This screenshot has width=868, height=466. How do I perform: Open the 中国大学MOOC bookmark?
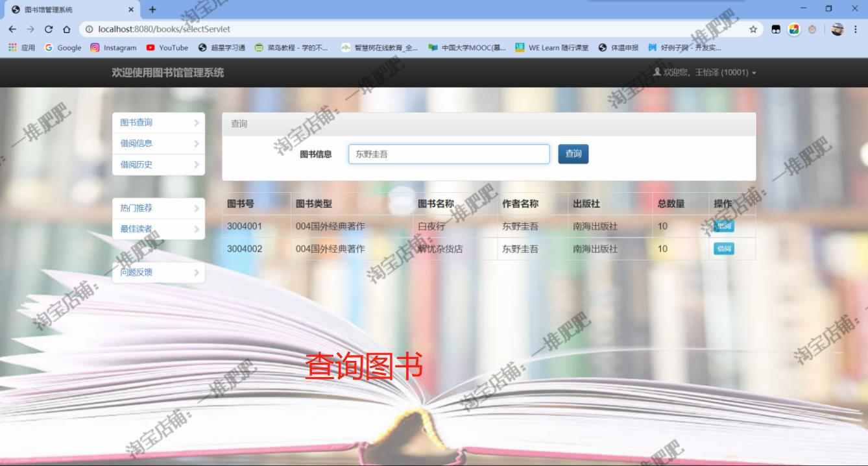click(467, 47)
